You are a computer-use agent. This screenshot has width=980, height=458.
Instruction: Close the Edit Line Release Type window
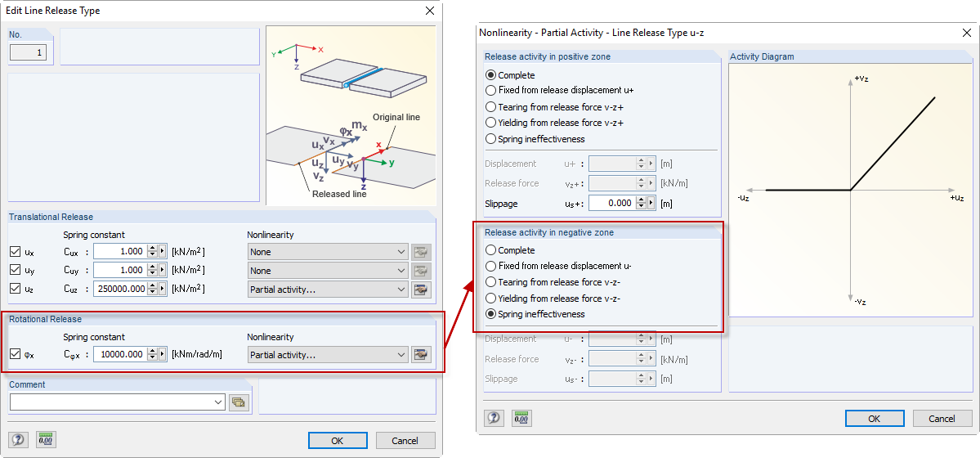click(429, 11)
